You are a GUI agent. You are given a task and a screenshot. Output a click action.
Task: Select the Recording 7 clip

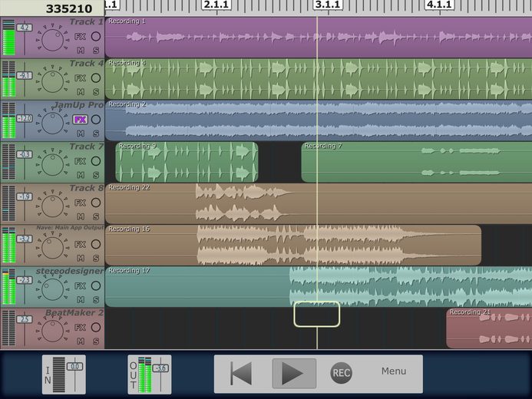pos(417,162)
